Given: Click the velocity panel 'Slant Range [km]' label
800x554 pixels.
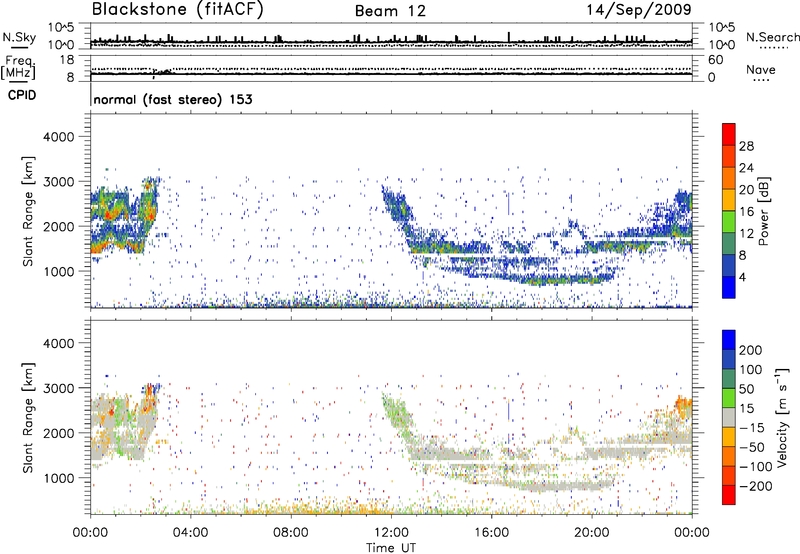Looking at the screenshot, I should [x=28, y=417].
